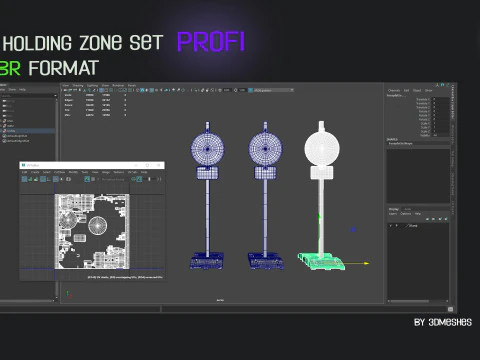Open the UV Editor View menu
Screen dimensions: 480x360
coord(95,172)
